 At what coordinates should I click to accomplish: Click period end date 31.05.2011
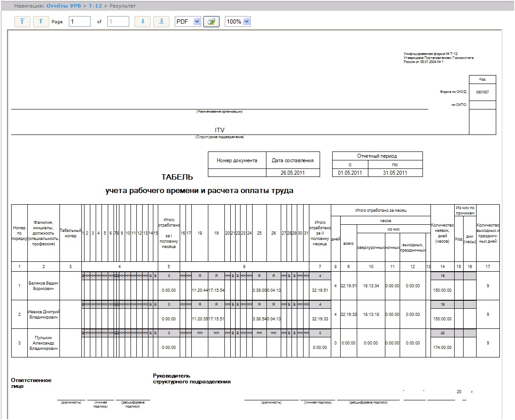[x=395, y=173]
